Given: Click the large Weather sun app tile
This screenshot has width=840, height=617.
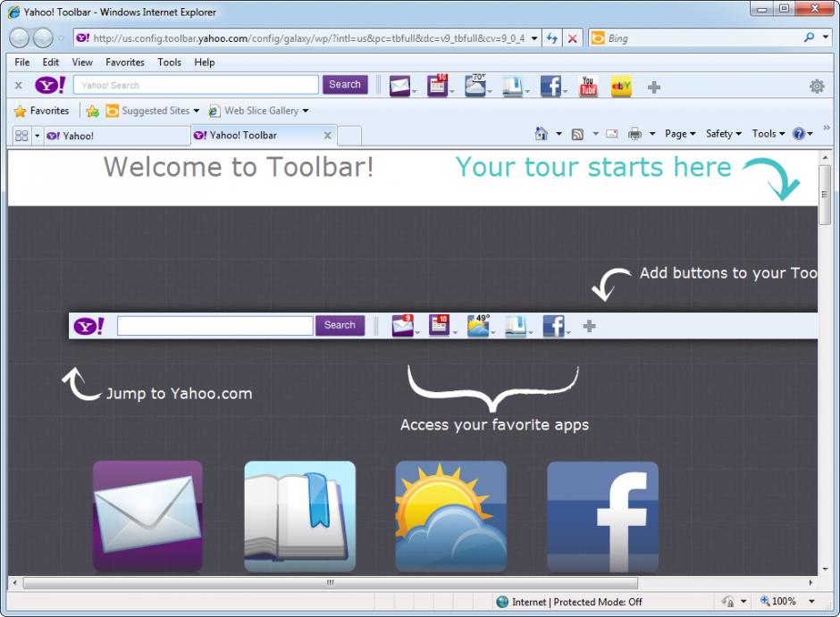Looking at the screenshot, I should coord(450,516).
